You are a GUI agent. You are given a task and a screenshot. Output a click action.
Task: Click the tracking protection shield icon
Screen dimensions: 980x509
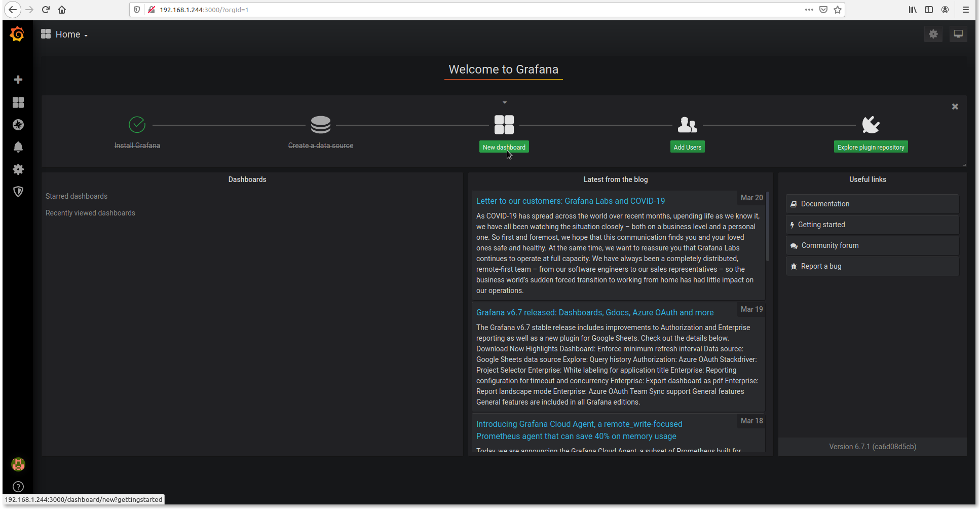click(x=137, y=10)
